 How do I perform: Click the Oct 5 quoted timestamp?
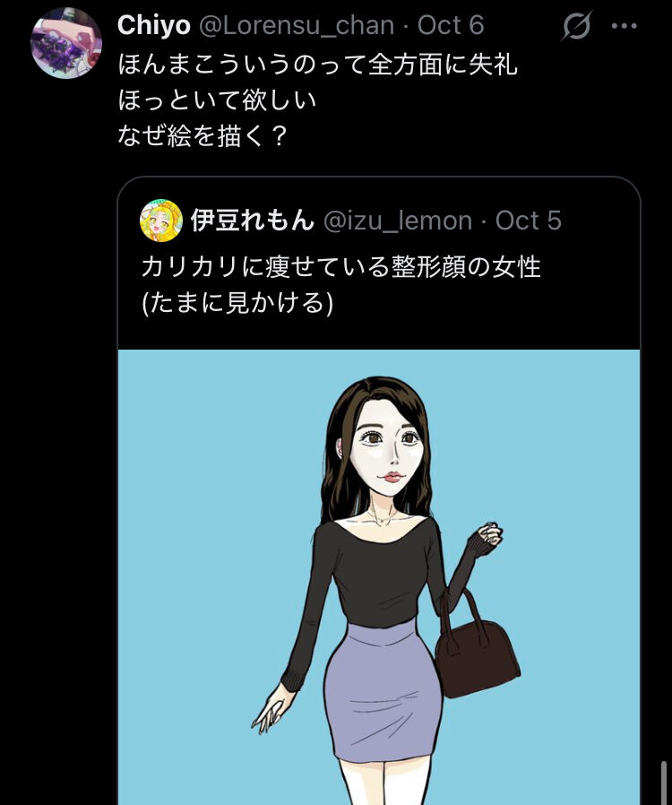[x=528, y=221]
